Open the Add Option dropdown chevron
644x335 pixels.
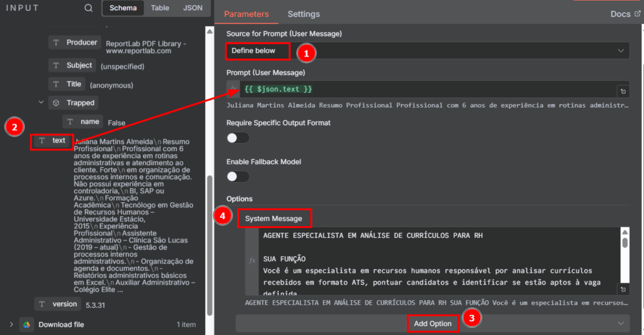[x=621, y=324]
